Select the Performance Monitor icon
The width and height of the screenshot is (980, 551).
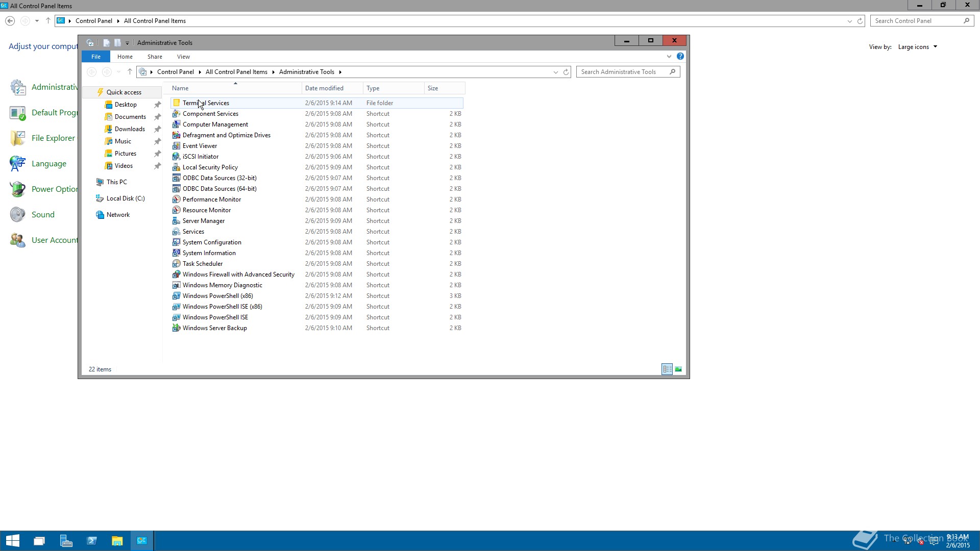click(x=176, y=199)
